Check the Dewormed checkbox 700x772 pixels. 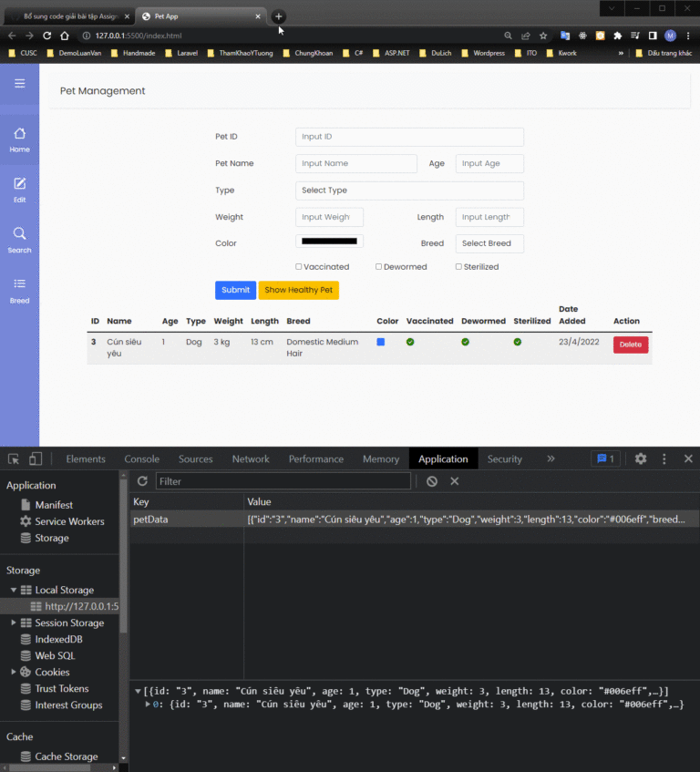(378, 267)
